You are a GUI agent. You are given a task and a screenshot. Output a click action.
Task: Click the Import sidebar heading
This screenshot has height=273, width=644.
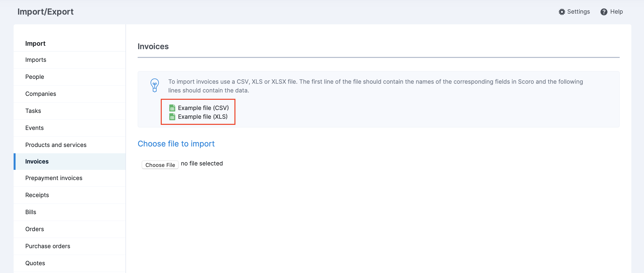(35, 44)
